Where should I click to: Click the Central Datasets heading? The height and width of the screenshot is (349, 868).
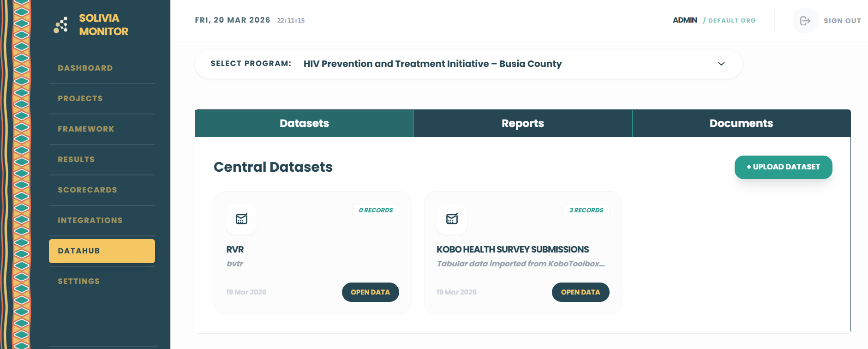pos(273,167)
